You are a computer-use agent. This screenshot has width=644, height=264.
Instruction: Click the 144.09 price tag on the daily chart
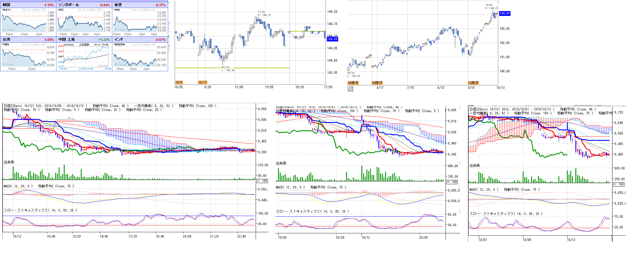pyautogui.click(x=505, y=13)
